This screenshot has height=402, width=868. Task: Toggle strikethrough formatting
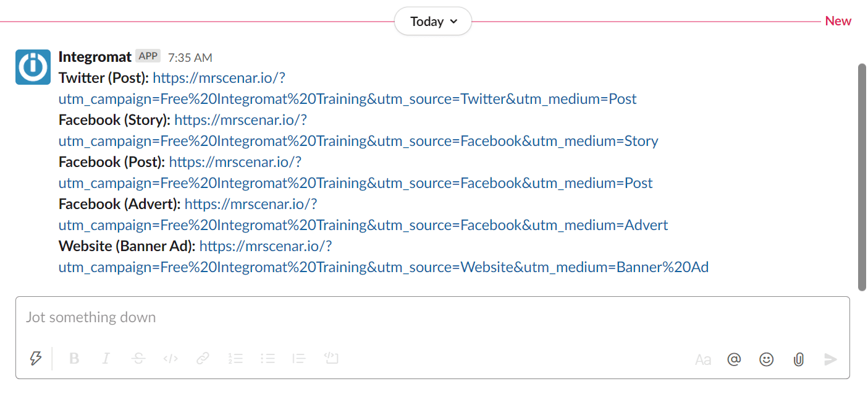tap(138, 359)
